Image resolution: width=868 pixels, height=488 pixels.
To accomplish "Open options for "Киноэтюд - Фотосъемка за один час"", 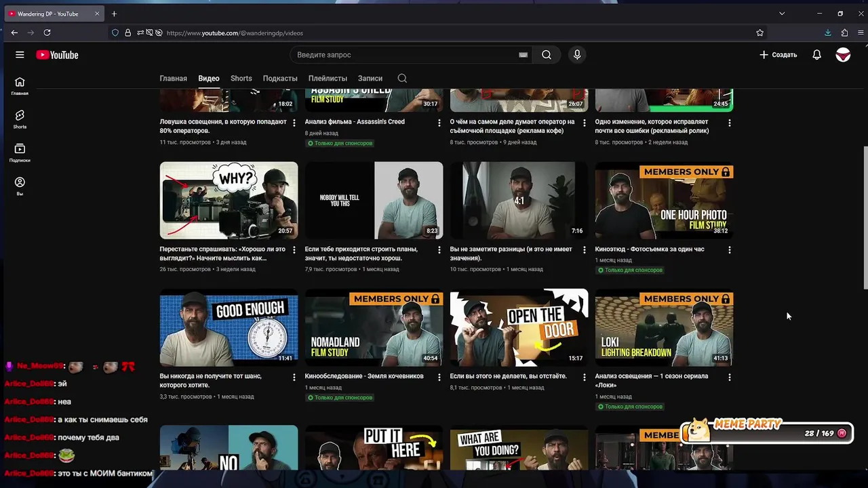I will tap(729, 250).
